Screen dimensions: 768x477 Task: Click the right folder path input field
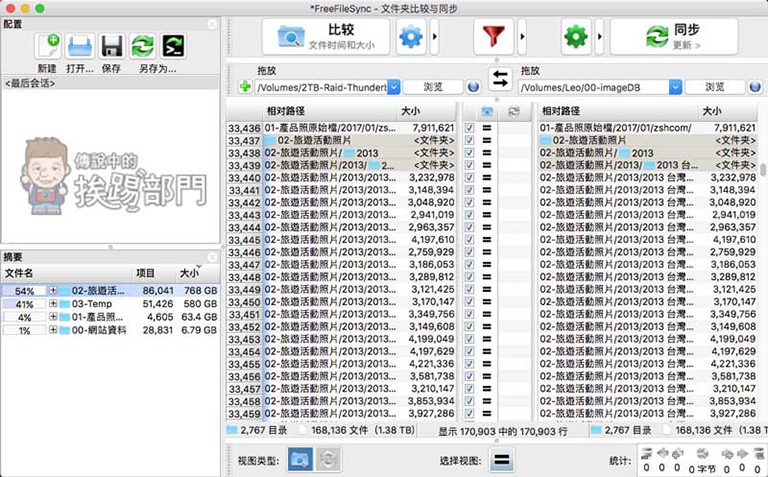[x=594, y=87]
